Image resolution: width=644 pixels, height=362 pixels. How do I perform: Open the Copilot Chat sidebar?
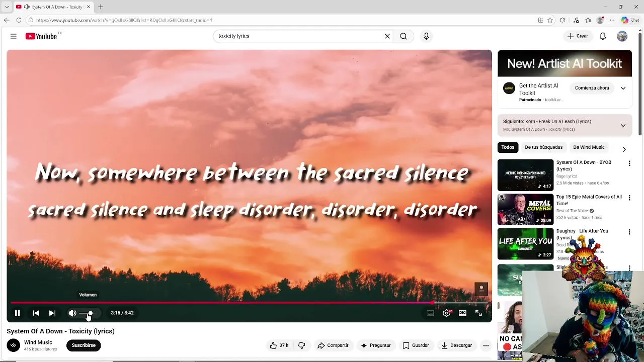coord(630,20)
